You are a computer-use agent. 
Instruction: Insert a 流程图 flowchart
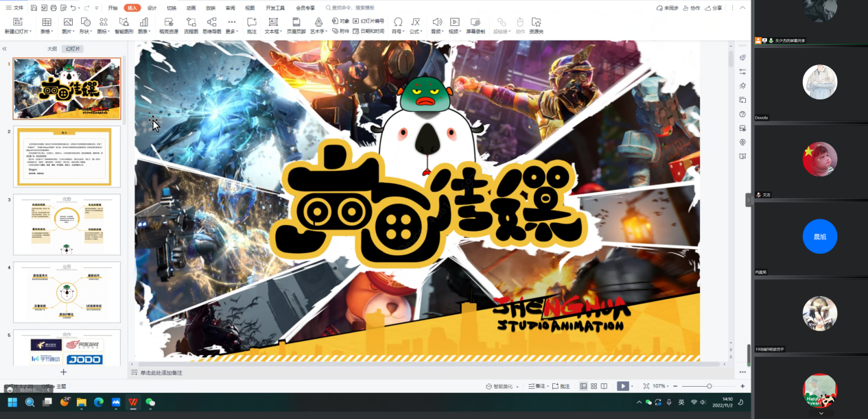point(191,26)
